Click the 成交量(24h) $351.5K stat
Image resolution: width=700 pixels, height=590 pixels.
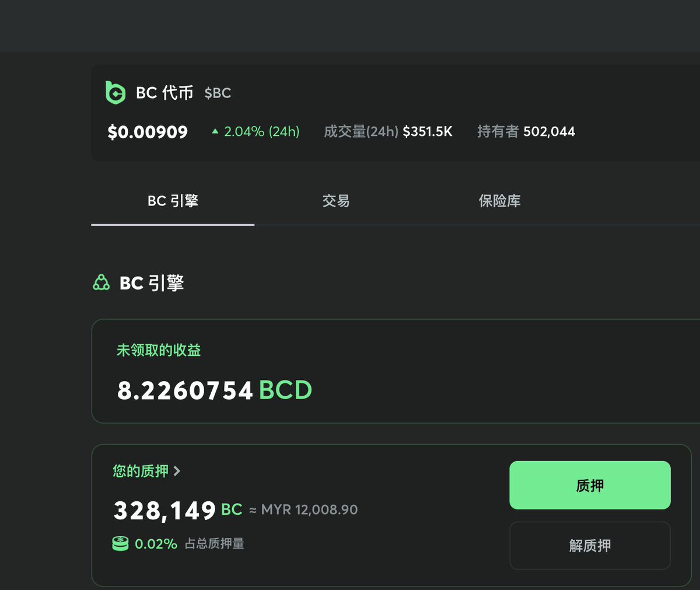[x=388, y=132]
